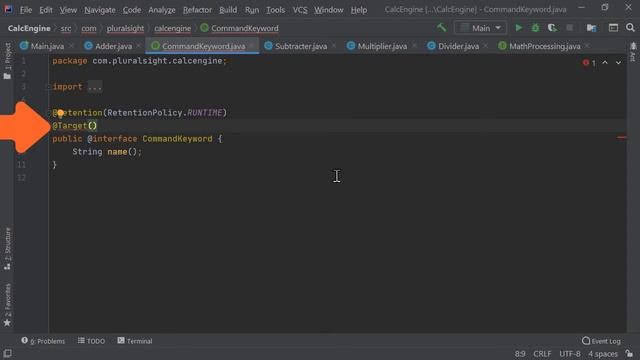Open the Navigate menu
Screen dimensions: 640x360
pyautogui.click(x=100, y=10)
